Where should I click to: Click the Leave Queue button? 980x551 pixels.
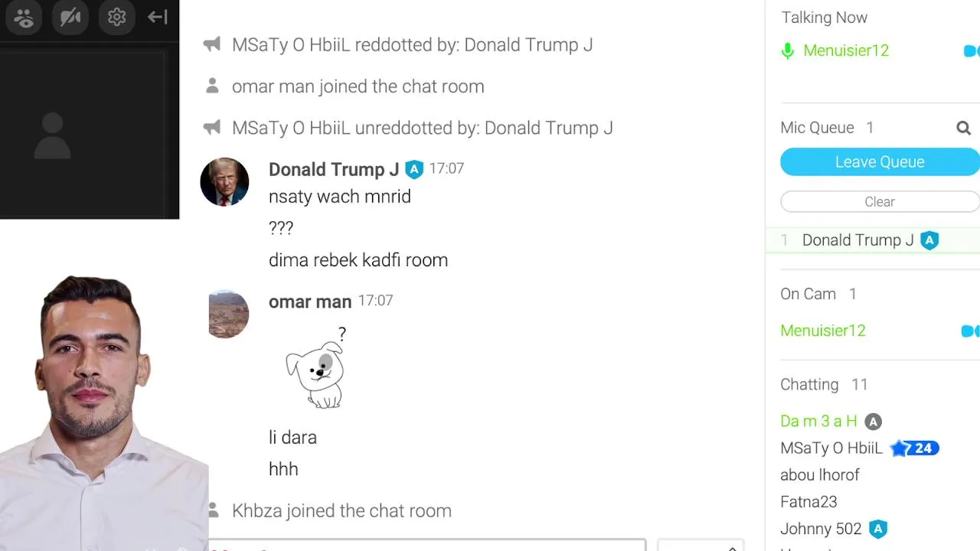(x=879, y=162)
